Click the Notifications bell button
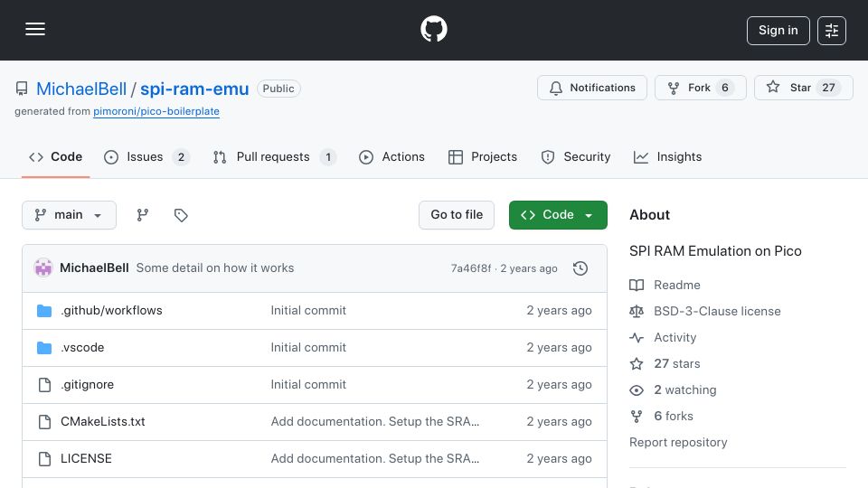 click(591, 88)
